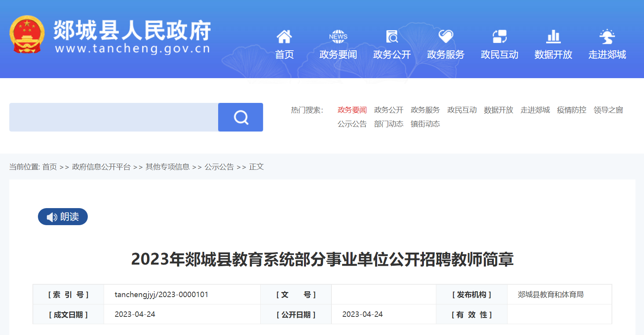Click 首页 in the breadcrumb path
Image resolution: width=644 pixels, height=335 pixels.
[x=50, y=167]
